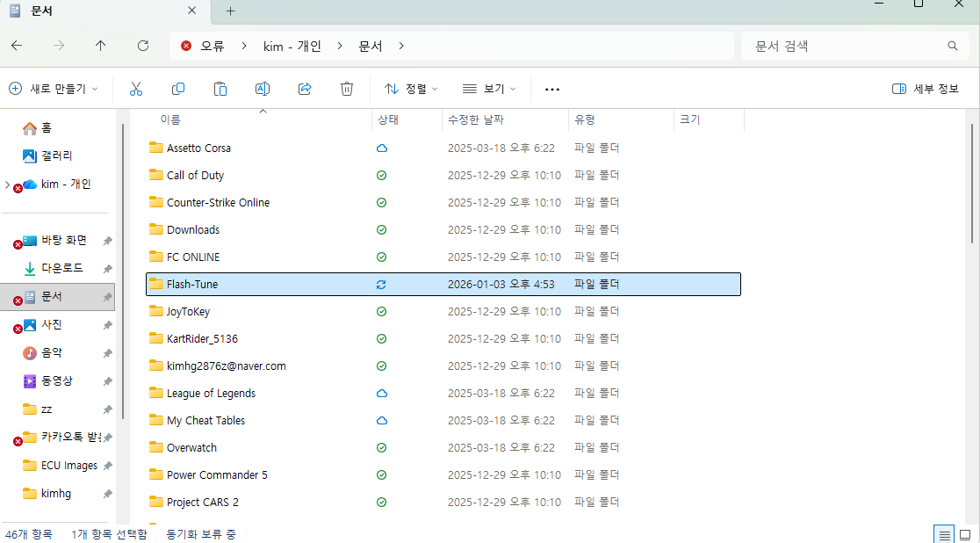
Task: Click the Share icon in toolbar
Action: (305, 89)
